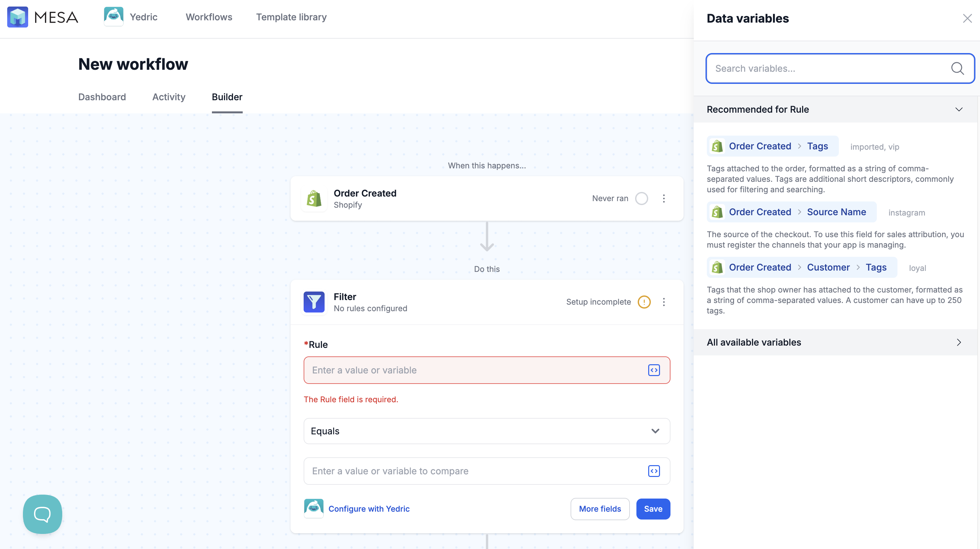980x549 pixels.
Task: Click 'instagram' sample value
Action: [907, 213]
